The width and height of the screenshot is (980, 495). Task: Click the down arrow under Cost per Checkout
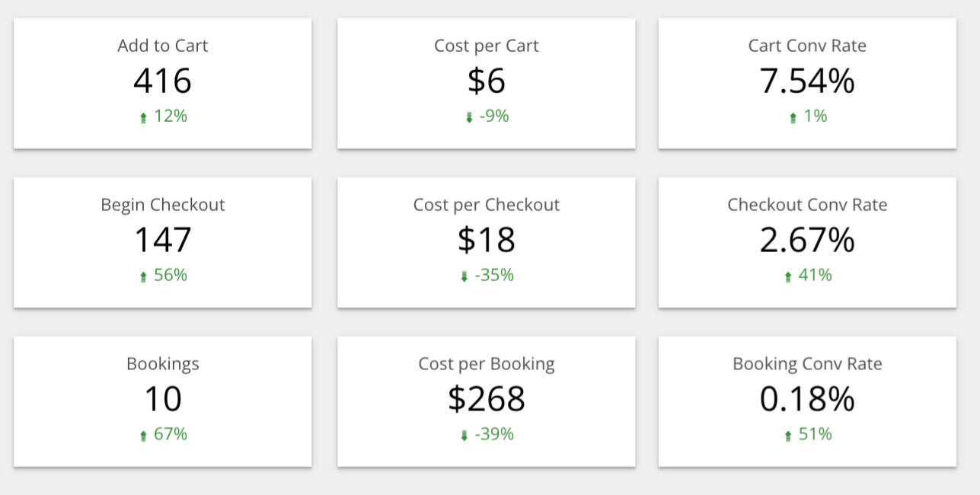[464, 277]
